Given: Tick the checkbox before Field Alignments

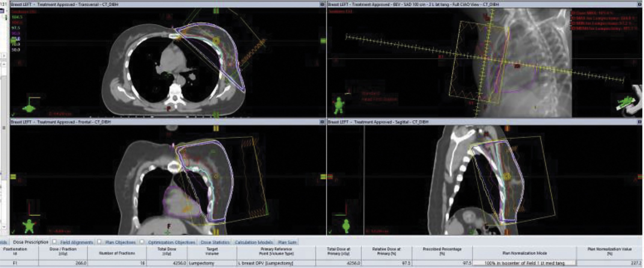Looking at the screenshot, I should click(54, 242).
